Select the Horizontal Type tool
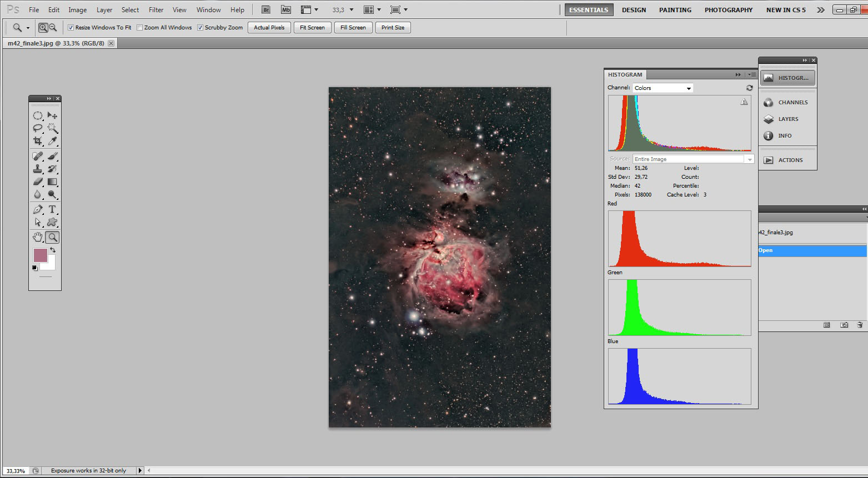This screenshot has height=478, width=868. click(52, 209)
